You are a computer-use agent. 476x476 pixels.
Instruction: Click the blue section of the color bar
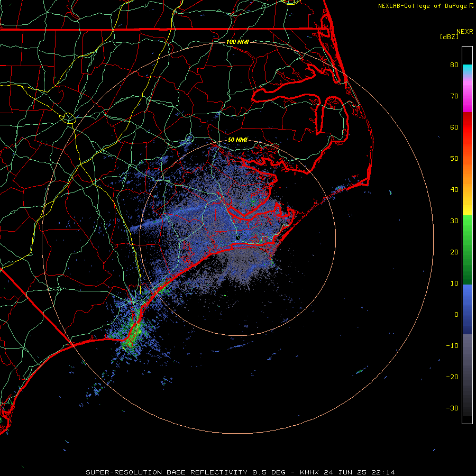[x=467, y=309]
